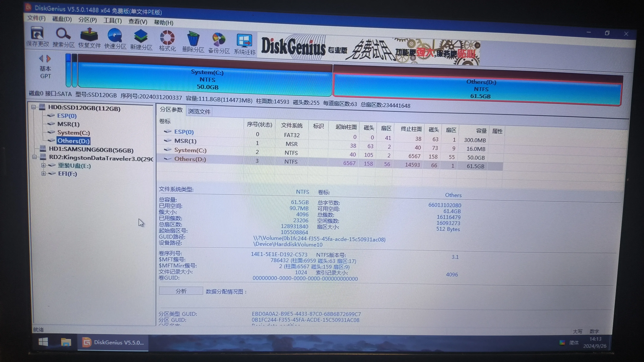
Task: Switch to the 分区参数 tab
Action: 171,110
